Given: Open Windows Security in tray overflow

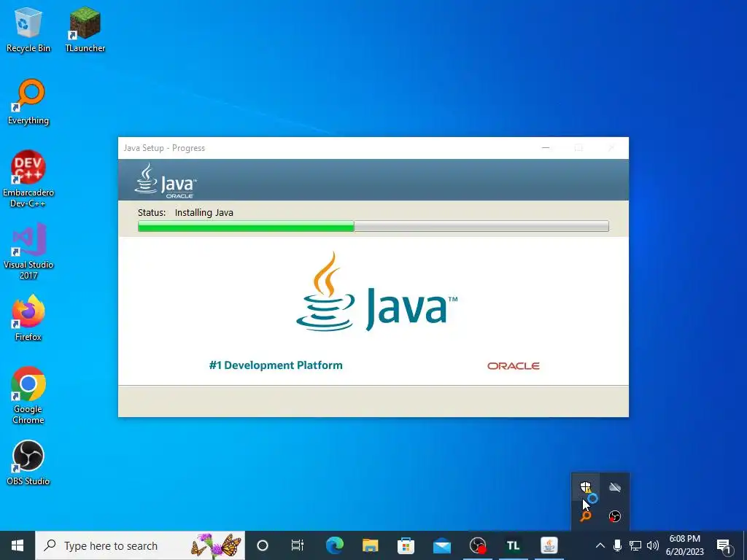Looking at the screenshot, I should pos(586,487).
